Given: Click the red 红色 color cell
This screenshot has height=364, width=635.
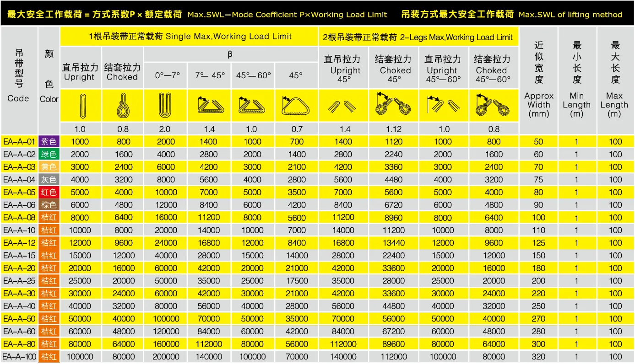Looking at the screenshot, I should coord(49,193).
